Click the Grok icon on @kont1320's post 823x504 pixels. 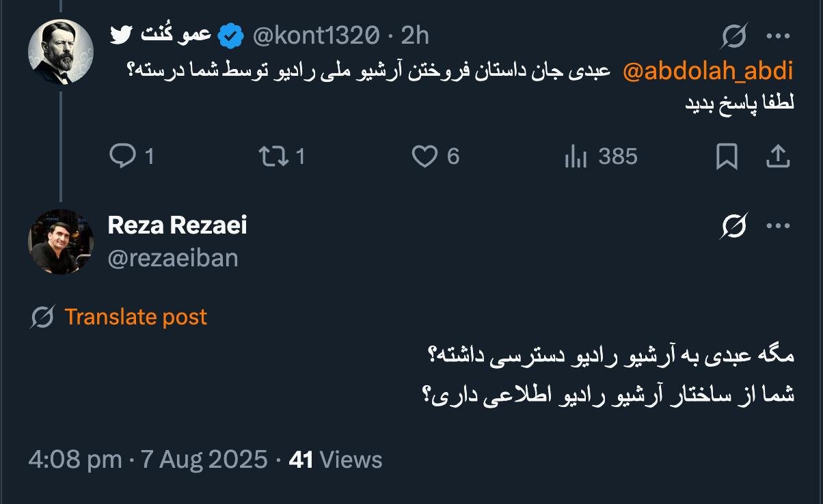[733, 36]
